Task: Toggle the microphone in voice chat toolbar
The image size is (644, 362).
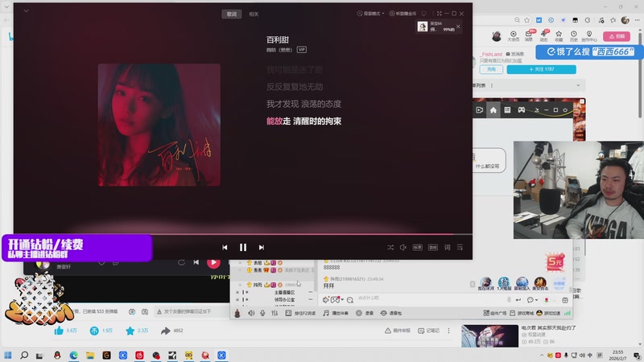Action: point(262,313)
